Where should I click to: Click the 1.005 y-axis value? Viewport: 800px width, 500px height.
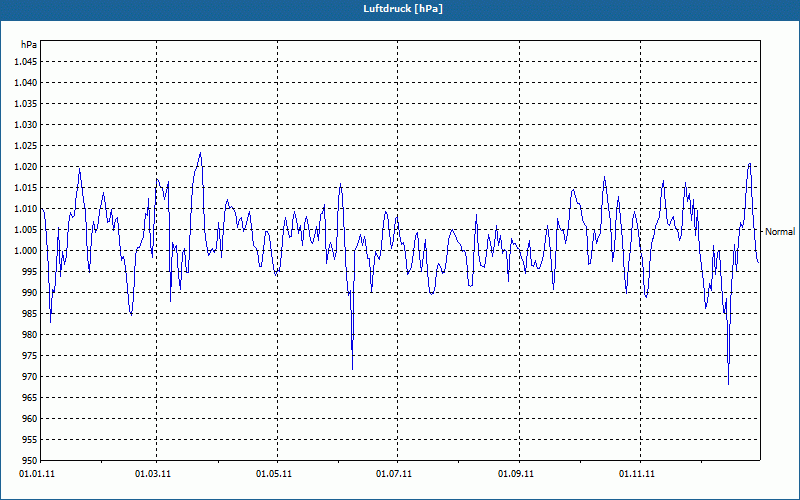[26, 230]
